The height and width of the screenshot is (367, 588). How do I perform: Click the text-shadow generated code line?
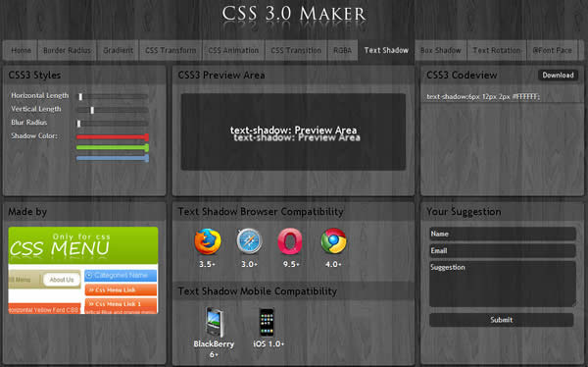pyautogui.click(x=483, y=96)
